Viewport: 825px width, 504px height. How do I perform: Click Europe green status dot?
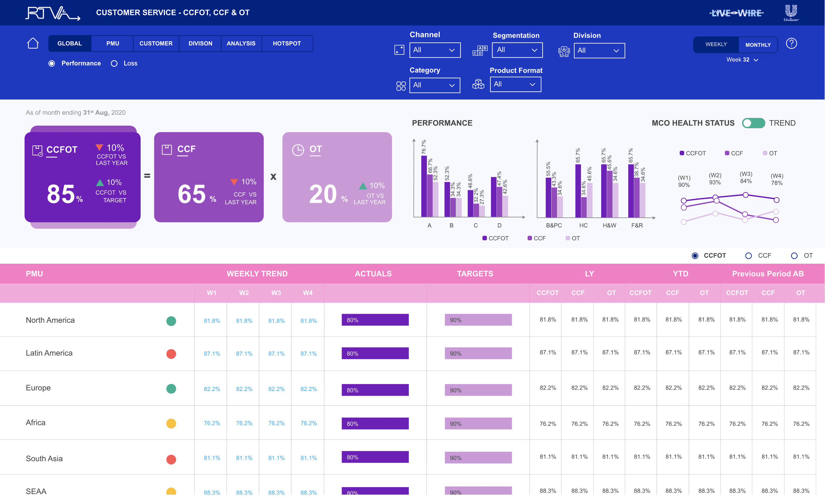tap(171, 389)
